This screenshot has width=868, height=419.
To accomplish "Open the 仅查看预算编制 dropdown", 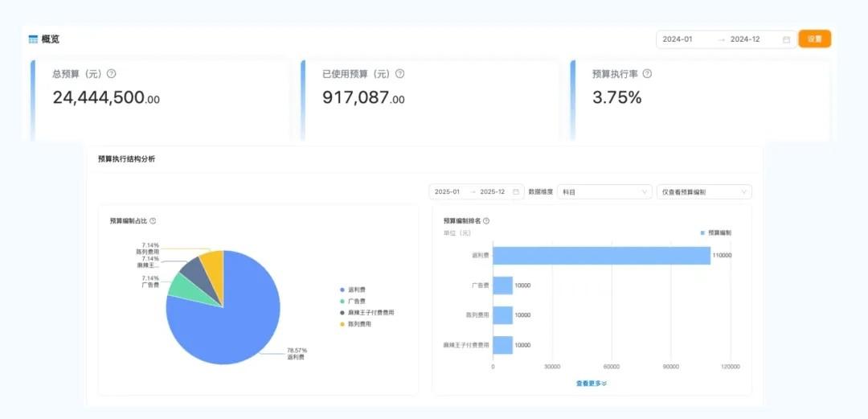I will point(704,191).
